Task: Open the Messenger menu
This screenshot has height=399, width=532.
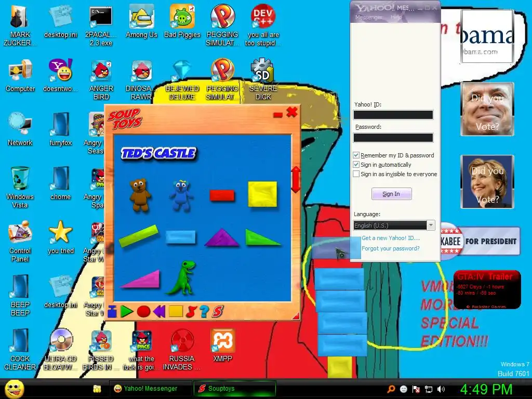Action: (368, 17)
